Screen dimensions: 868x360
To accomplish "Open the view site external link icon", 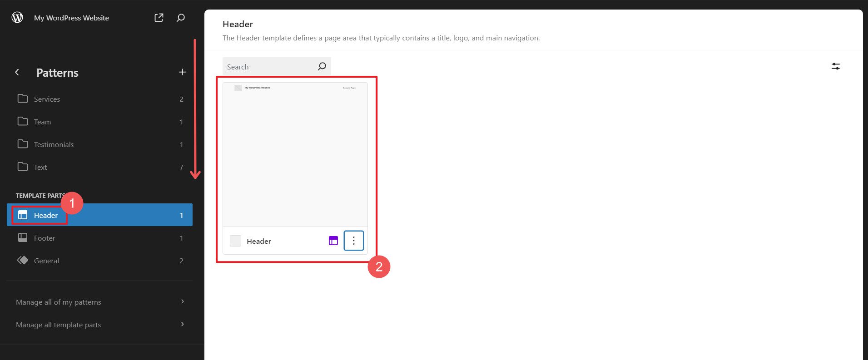I will pos(159,18).
